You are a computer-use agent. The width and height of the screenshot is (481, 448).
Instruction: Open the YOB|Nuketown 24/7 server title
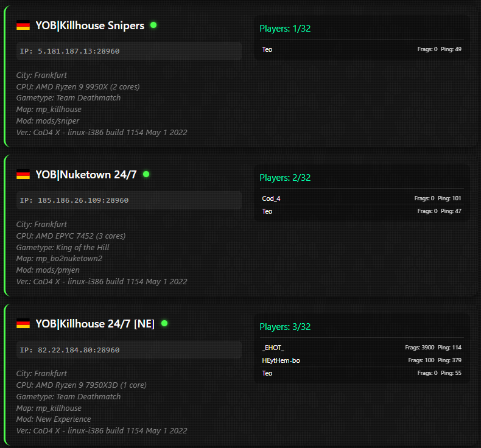tap(86, 175)
